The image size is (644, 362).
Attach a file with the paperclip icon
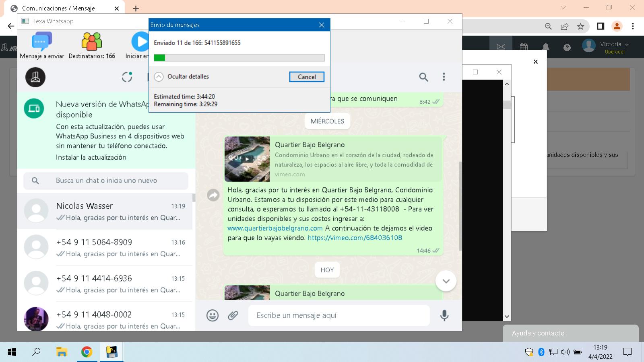(233, 315)
